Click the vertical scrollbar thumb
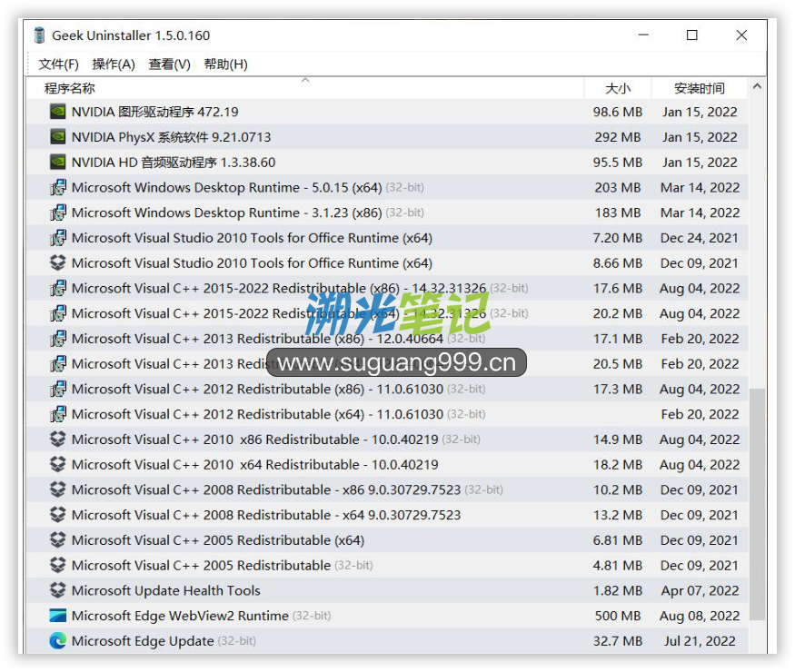The width and height of the screenshot is (795, 672). coord(757,504)
